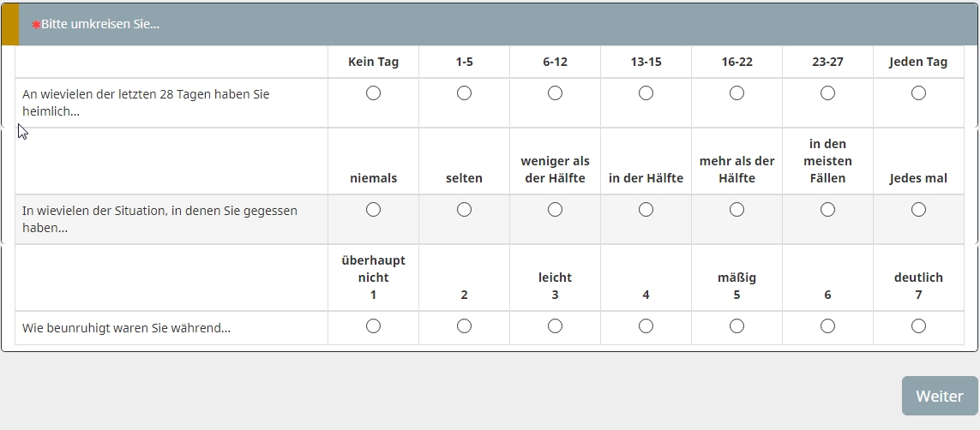
Task: Select '16-22' days radio button
Action: (x=737, y=93)
